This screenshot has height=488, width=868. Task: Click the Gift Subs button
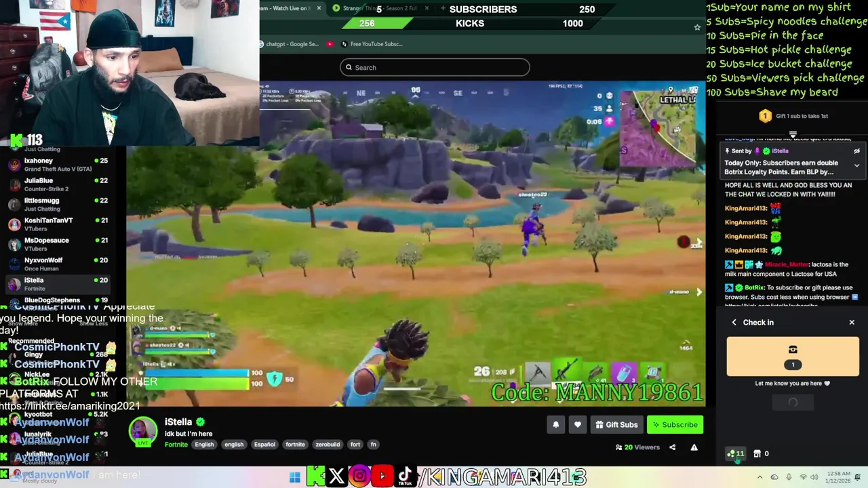pos(616,425)
